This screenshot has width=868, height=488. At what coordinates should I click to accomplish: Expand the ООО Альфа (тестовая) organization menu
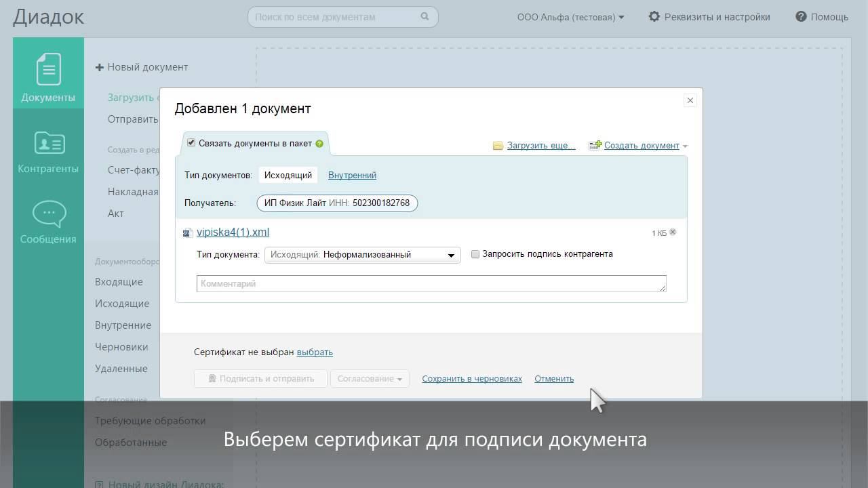tap(570, 17)
